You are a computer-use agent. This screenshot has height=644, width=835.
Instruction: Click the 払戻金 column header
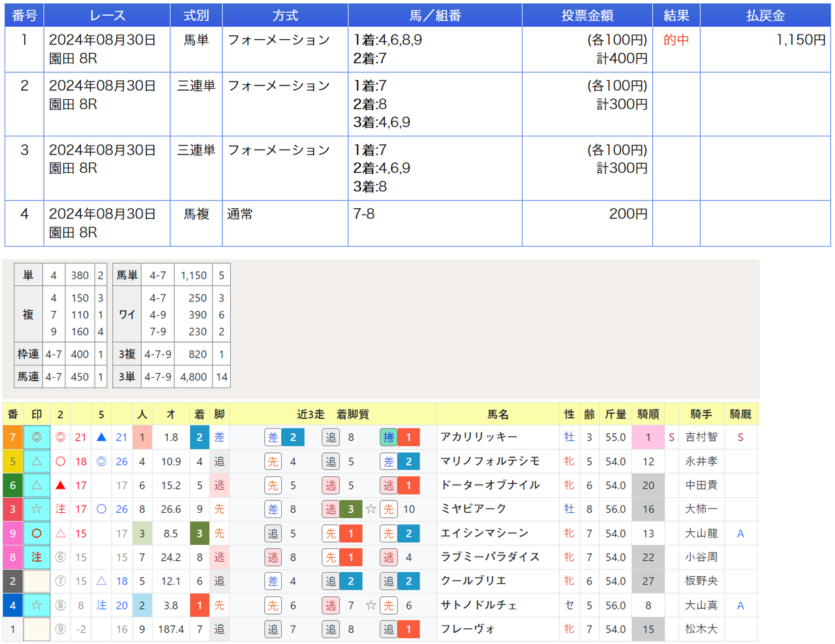tap(765, 15)
